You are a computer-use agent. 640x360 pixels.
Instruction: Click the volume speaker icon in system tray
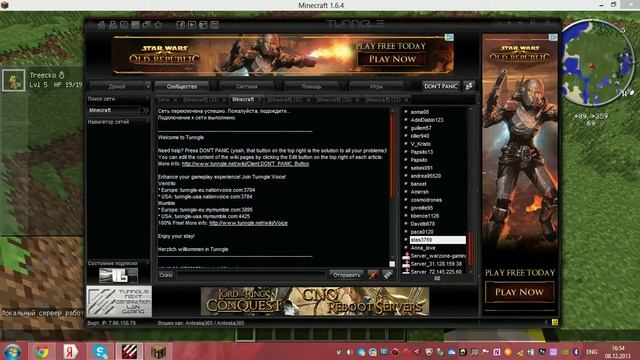pos(350,352)
